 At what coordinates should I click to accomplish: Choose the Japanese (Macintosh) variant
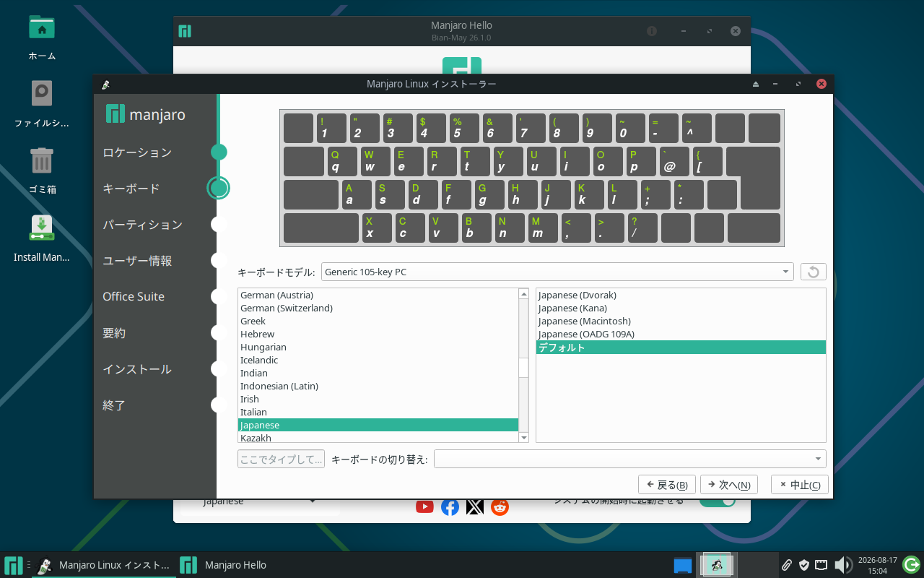[681, 321]
